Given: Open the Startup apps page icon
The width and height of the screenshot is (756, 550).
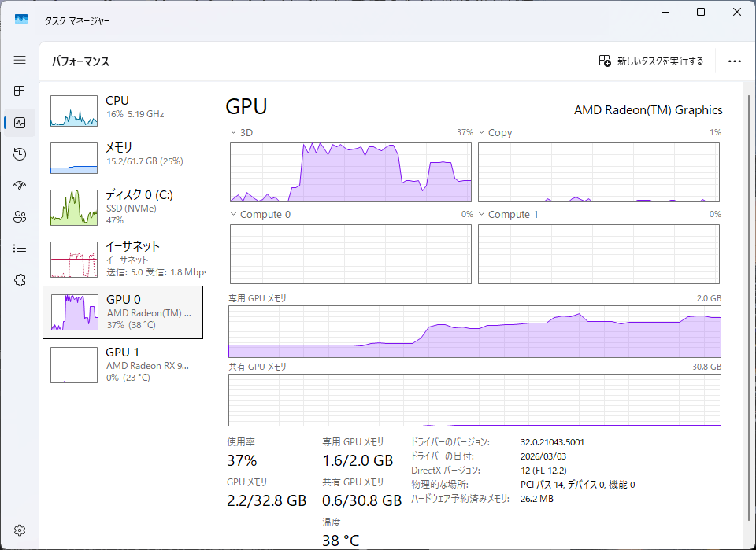Looking at the screenshot, I should click(20, 186).
